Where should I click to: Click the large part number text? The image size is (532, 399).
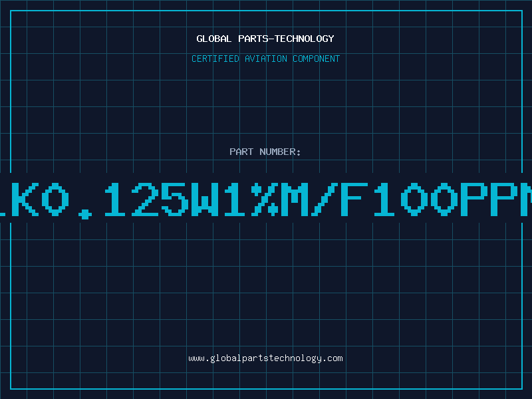pyautogui.click(x=266, y=200)
